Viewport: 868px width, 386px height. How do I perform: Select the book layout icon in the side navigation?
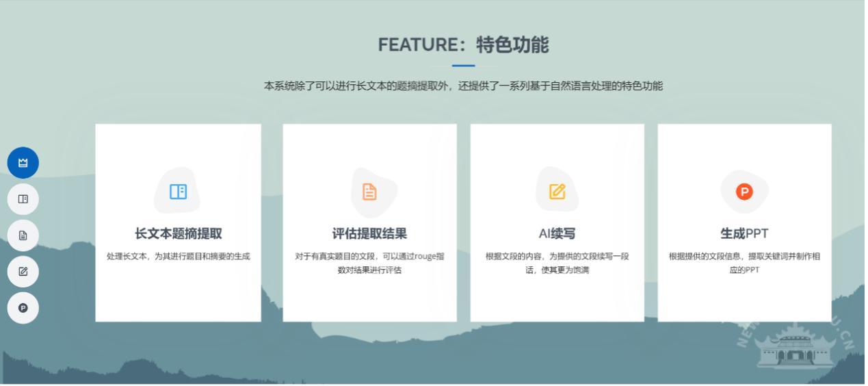coord(23,199)
